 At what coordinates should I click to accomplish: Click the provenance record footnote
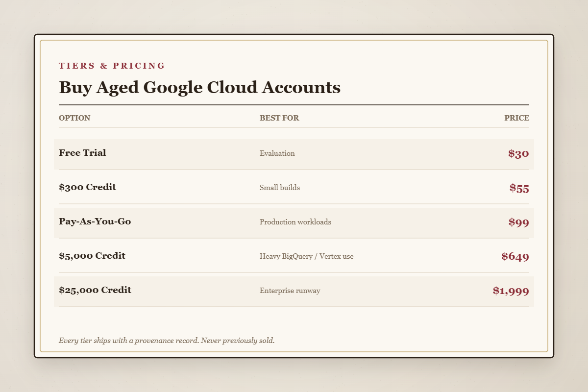[x=167, y=341]
